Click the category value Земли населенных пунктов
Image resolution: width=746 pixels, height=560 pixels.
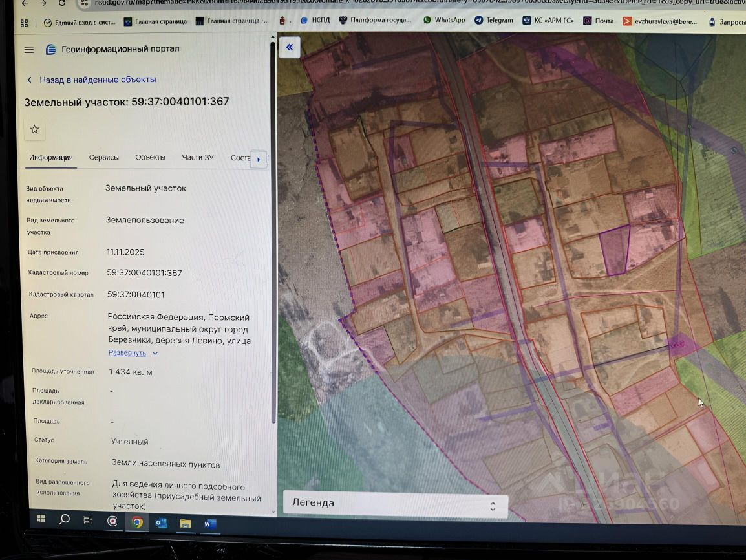point(165,464)
